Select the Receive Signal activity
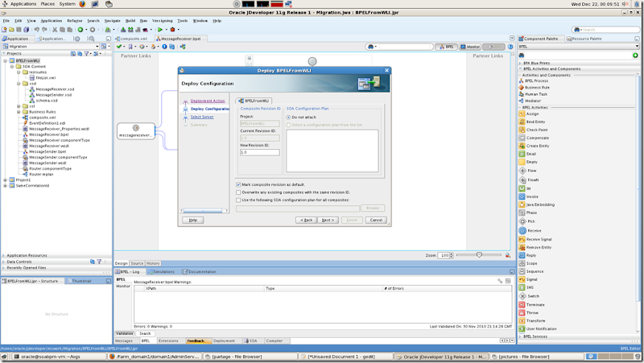The width and height of the screenshot is (644, 363). (x=522, y=239)
